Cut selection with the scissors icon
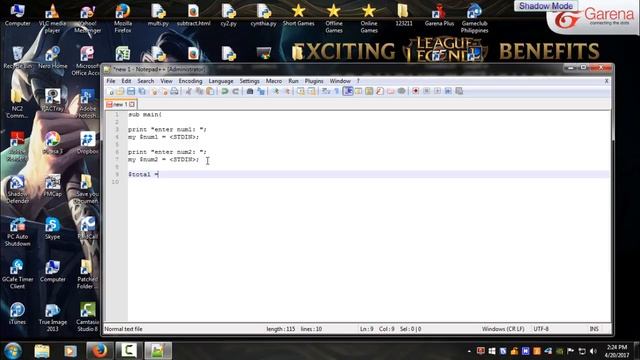The height and width of the screenshot is (360, 640). [x=188, y=91]
